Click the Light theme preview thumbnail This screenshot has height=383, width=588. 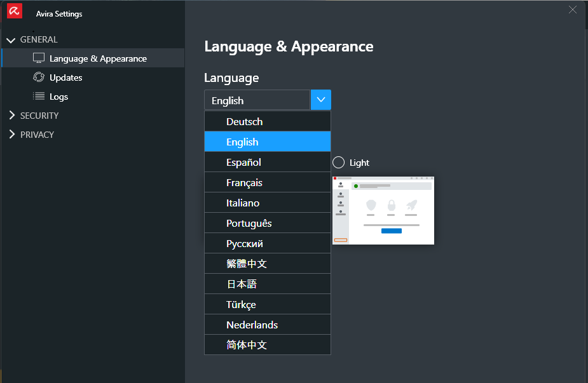pyautogui.click(x=383, y=210)
